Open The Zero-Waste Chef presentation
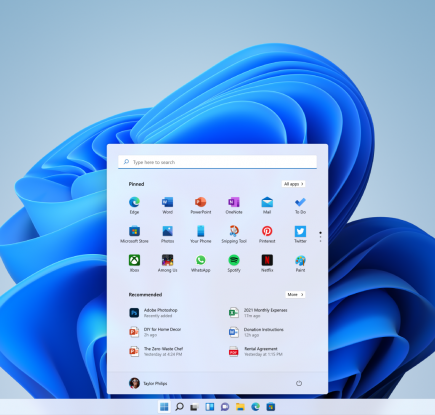This screenshot has height=415, width=435. [156, 351]
